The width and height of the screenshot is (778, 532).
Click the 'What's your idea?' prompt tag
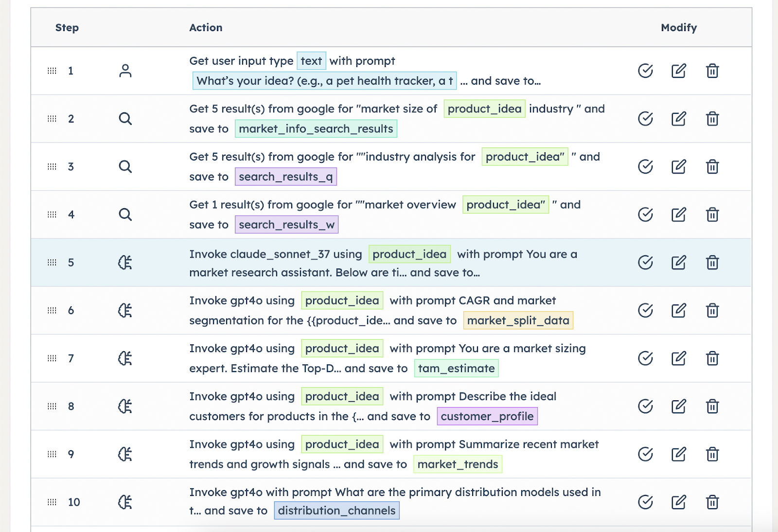(324, 81)
